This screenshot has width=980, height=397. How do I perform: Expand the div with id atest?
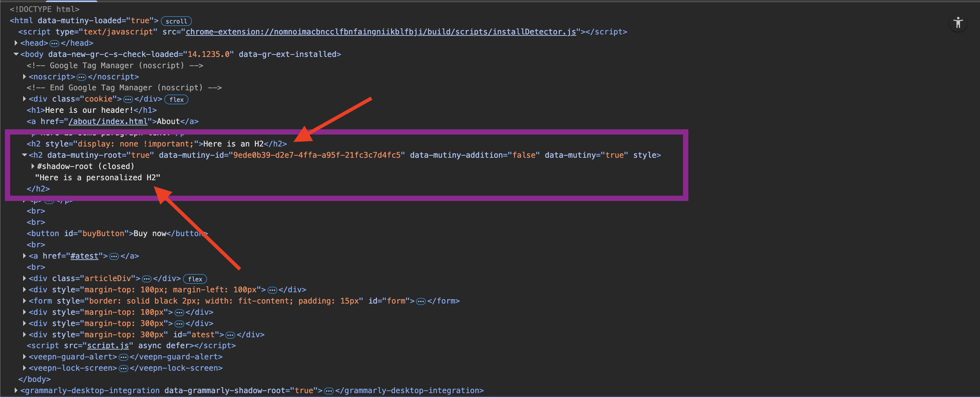tap(24, 334)
